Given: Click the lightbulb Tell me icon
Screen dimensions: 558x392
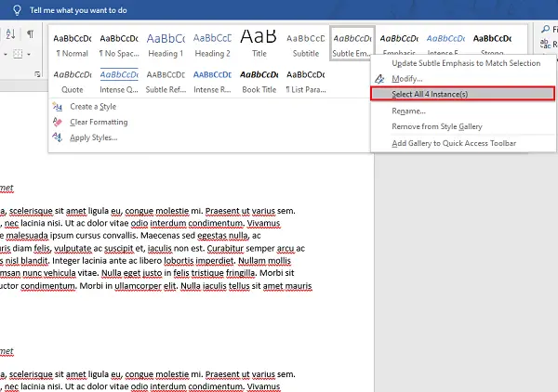Looking at the screenshot, I should click(x=17, y=10).
